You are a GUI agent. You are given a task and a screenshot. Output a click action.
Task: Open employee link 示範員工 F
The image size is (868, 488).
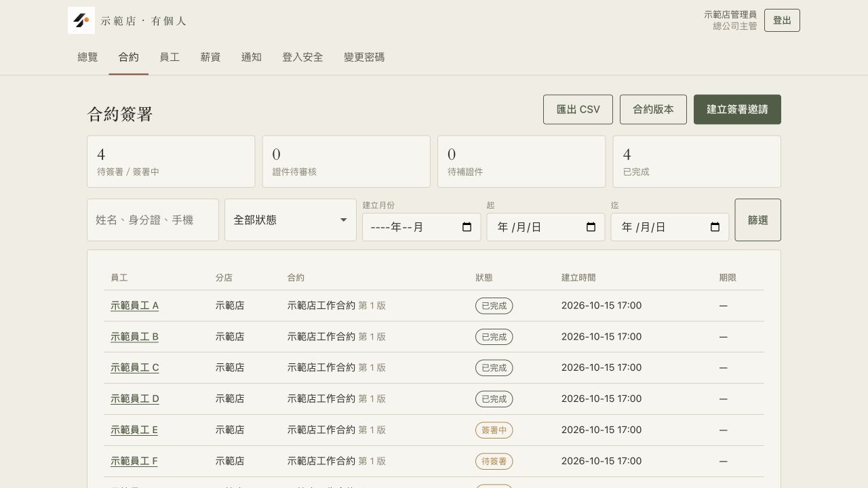click(134, 462)
